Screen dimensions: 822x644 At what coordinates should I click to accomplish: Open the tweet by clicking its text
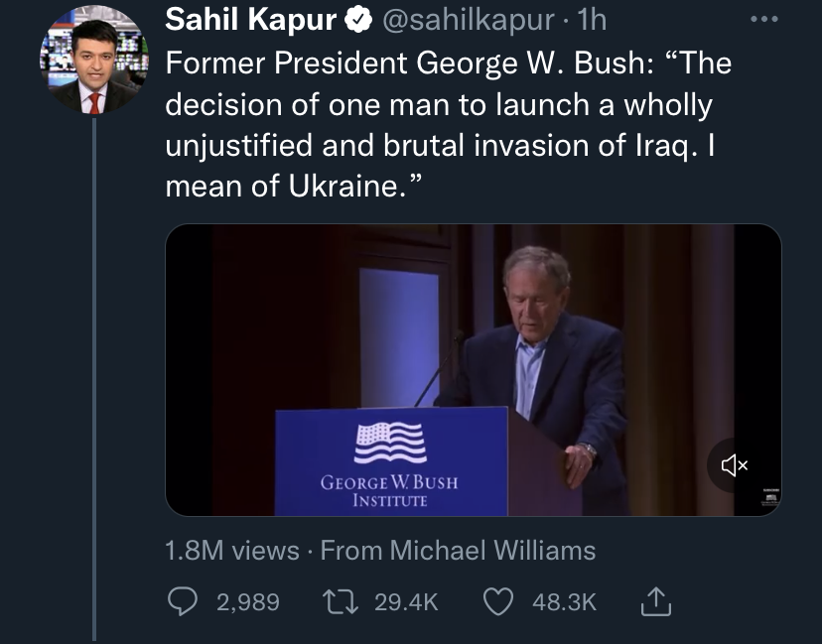point(437,125)
